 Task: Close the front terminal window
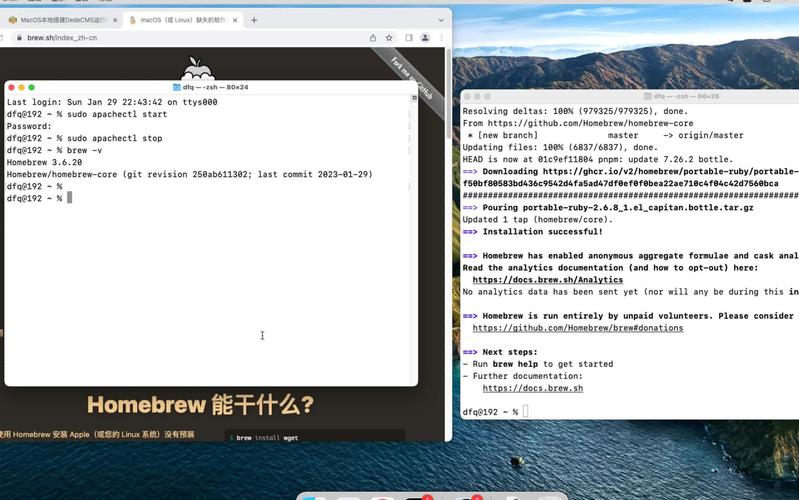point(12,88)
